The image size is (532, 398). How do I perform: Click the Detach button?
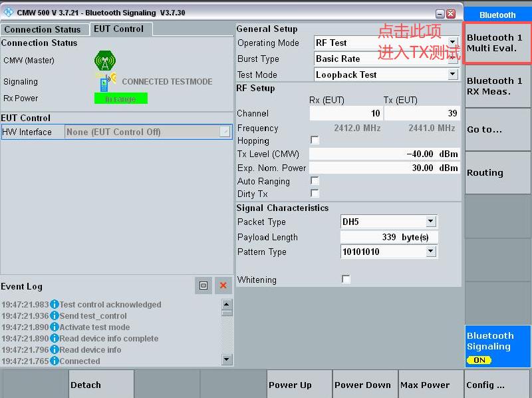101,385
